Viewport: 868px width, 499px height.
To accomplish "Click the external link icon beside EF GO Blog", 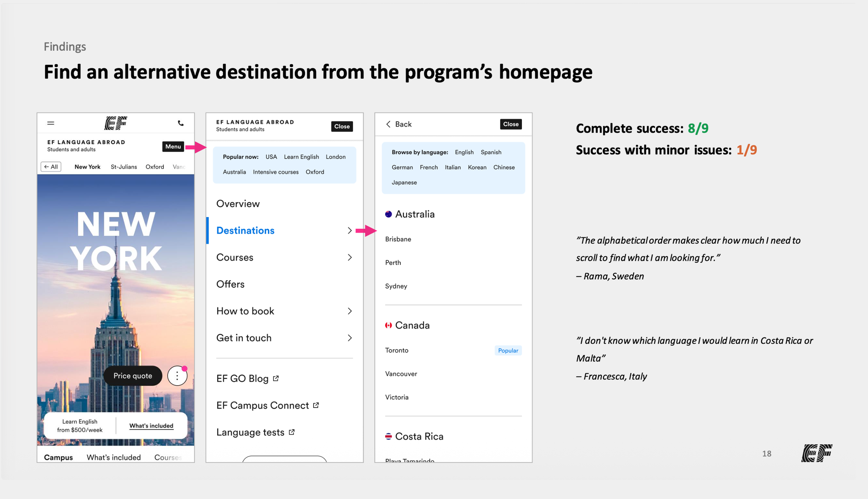I will 276,378.
